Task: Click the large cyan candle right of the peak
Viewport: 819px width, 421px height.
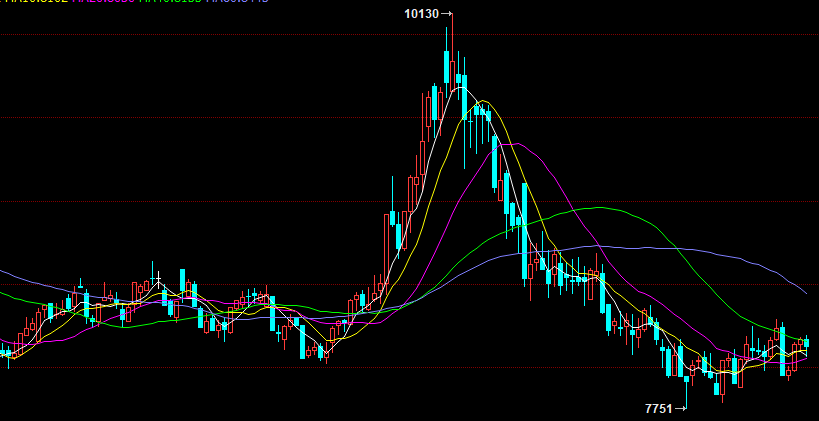Action: tap(495, 162)
